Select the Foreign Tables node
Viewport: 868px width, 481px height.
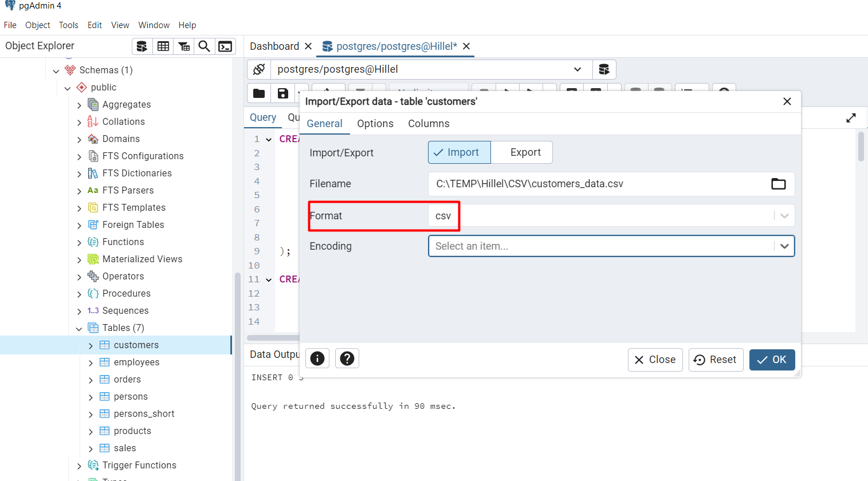tap(133, 225)
